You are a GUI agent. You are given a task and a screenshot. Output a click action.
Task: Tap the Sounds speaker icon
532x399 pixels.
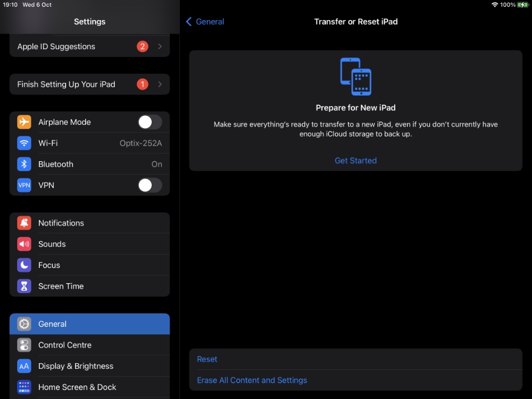tap(24, 244)
